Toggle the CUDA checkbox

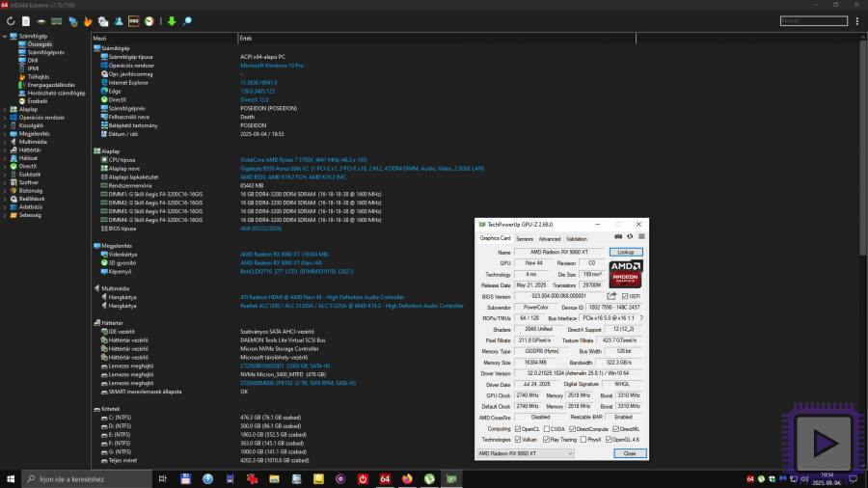(547, 429)
